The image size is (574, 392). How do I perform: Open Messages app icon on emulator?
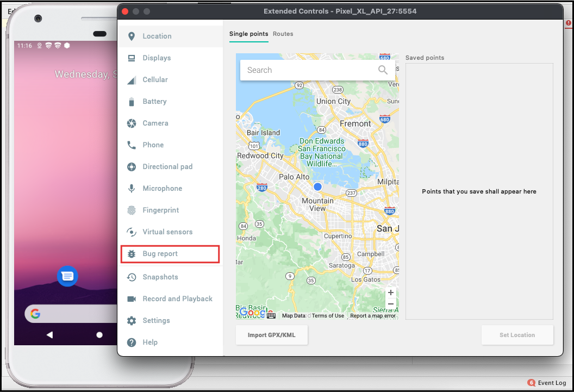point(68,276)
